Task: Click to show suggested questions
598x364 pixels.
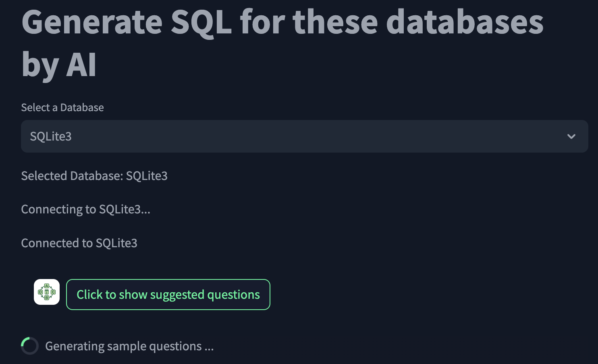Action: click(x=168, y=295)
